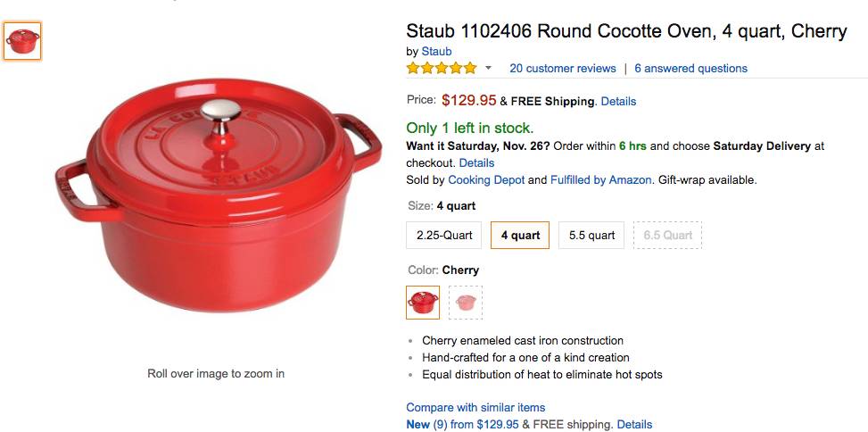Pick the Cherry red color swatch
The width and height of the screenshot is (868, 432).
(x=423, y=303)
